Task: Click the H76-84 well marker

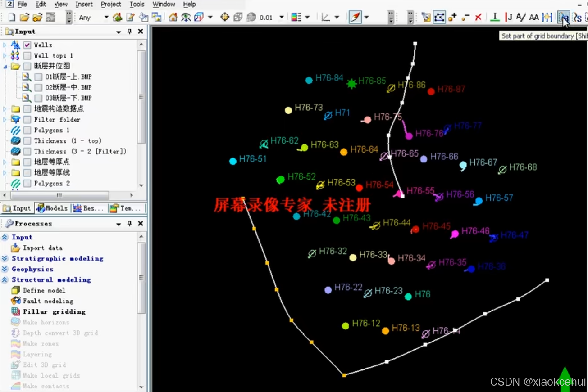Action: 309,81
